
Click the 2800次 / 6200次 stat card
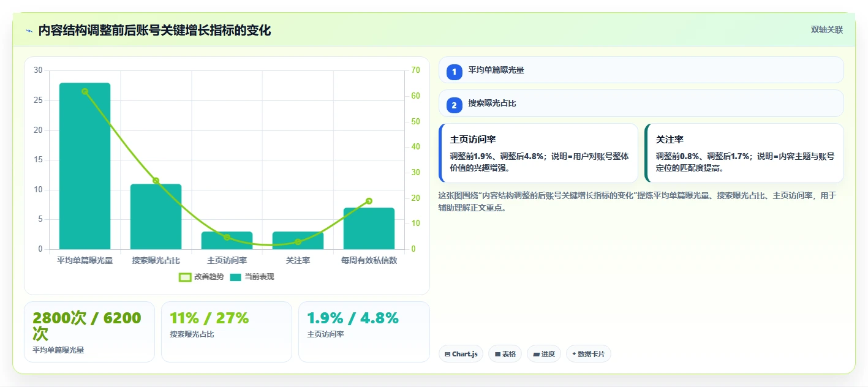click(89, 332)
